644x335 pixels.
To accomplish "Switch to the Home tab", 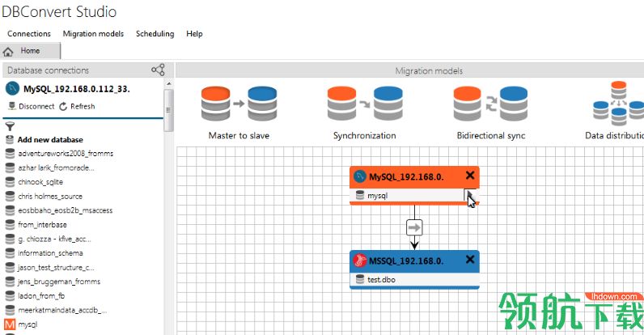I will tap(30, 51).
